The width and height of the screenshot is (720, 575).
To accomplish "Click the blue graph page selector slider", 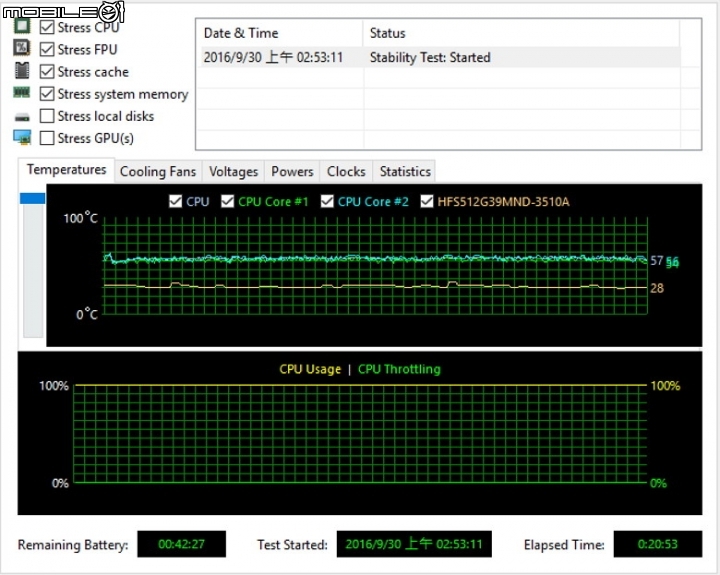I will click(33, 198).
